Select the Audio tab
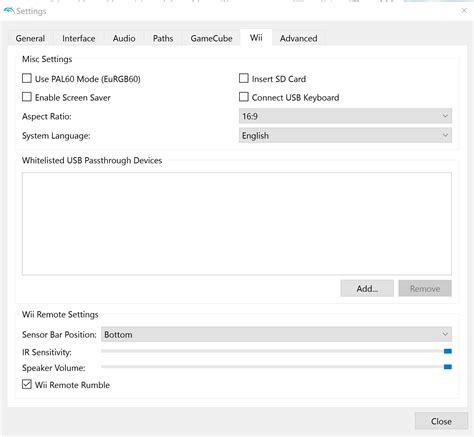Image resolution: width=474 pixels, height=437 pixels. [x=124, y=38]
